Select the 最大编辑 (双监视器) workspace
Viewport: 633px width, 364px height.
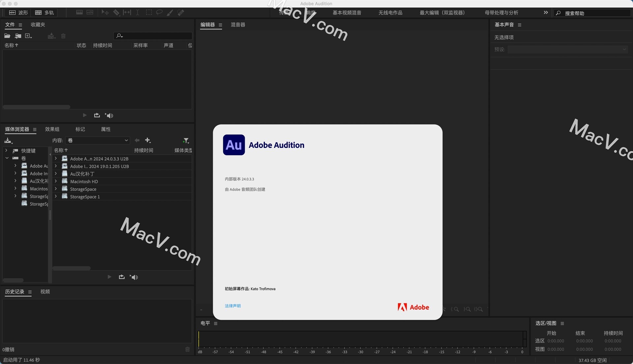[442, 13]
